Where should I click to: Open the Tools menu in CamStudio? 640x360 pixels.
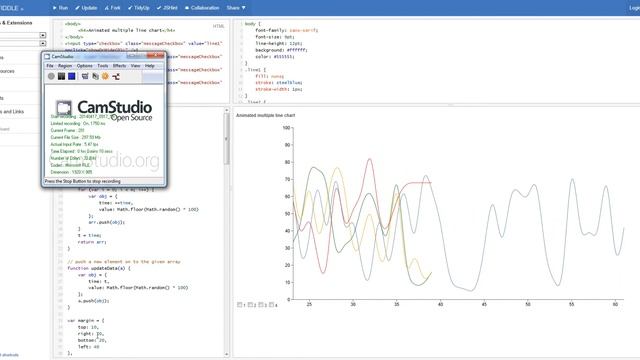102,66
